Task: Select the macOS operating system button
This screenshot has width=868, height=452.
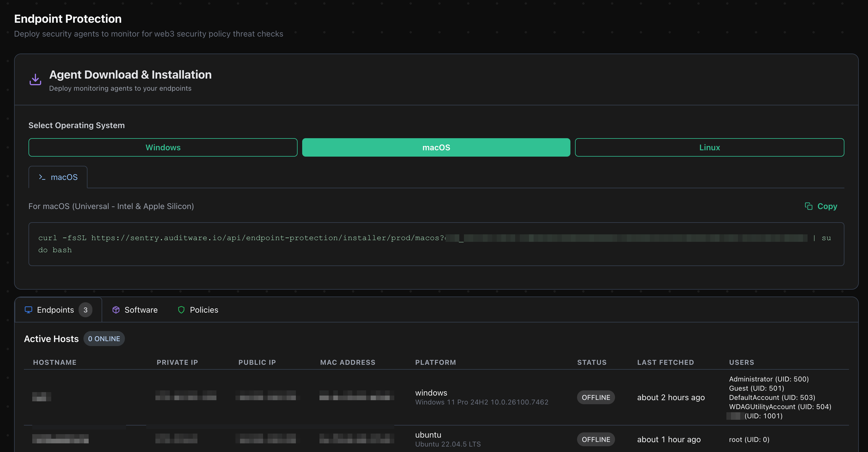Action: [x=436, y=147]
